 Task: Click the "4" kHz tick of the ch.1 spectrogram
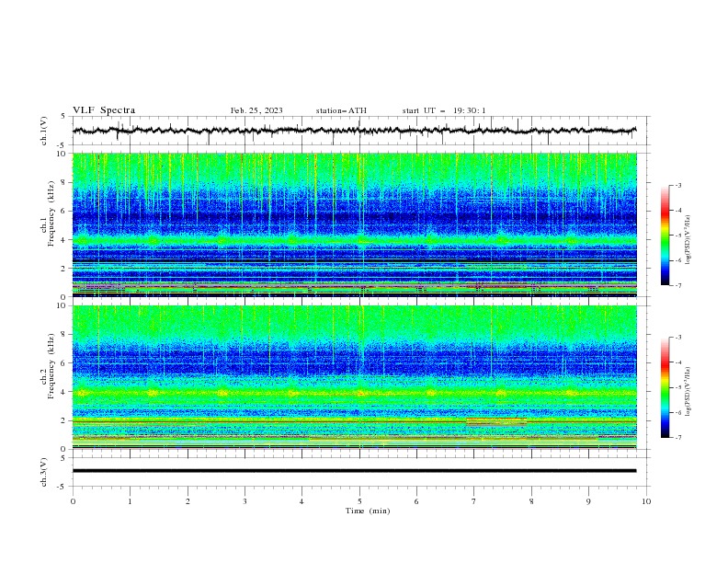[x=64, y=240]
